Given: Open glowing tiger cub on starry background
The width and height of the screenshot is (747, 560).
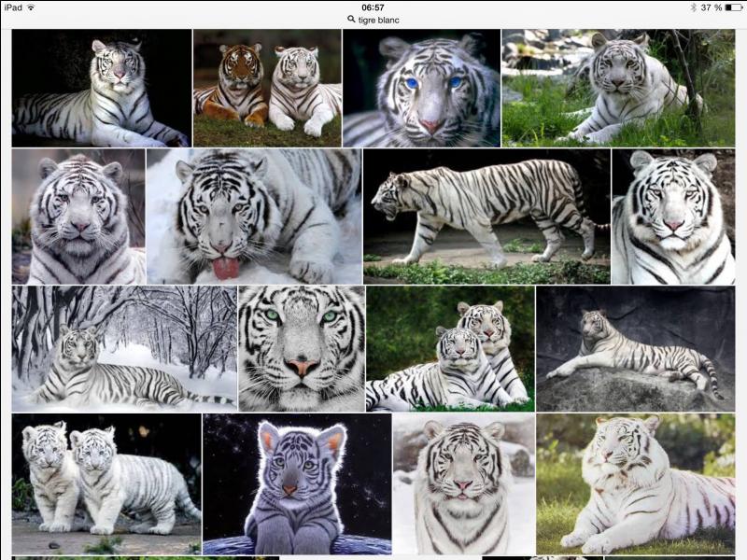Looking at the screenshot, I should coord(297,483).
